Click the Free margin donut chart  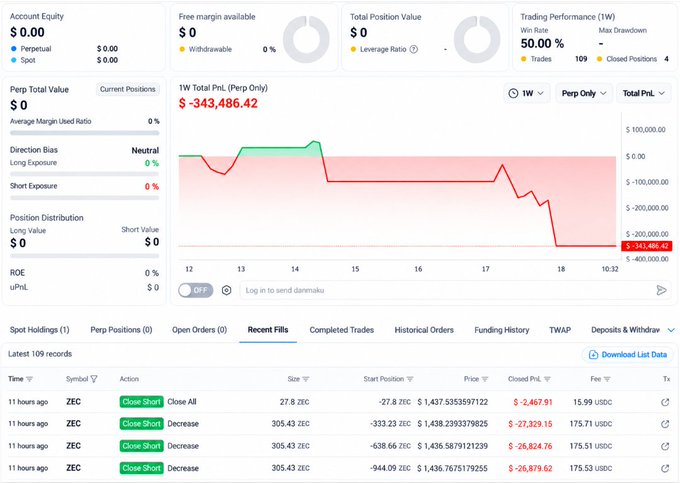coord(306,39)
